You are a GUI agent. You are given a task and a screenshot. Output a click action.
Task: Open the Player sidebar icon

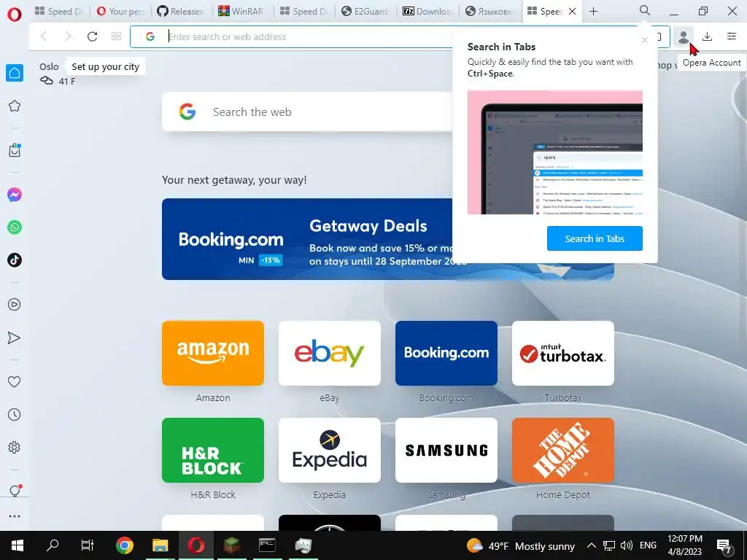coord(15,304)
